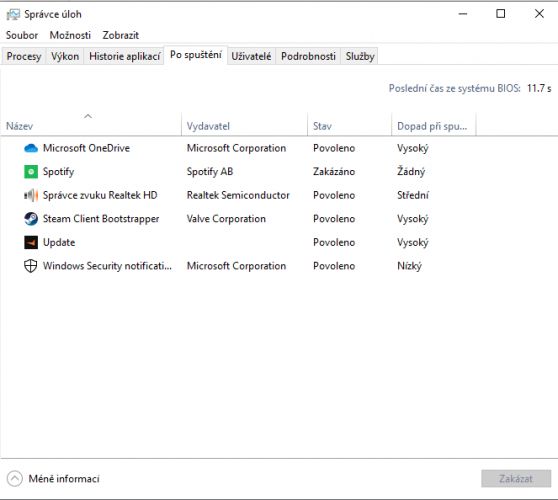Minimize the Správce úloh window
Image resolution: width=558 pixels, height=500 pixels.
tap(463, 14)
